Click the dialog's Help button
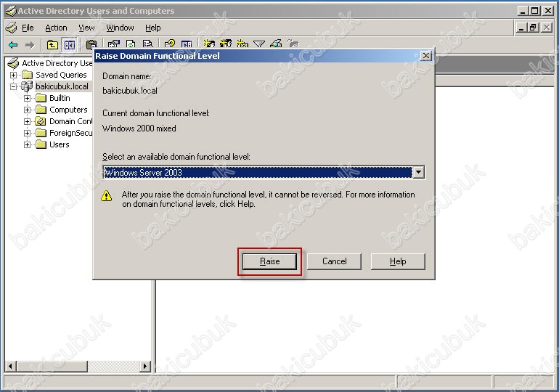Image resolution: width=559 pixels, height=392 pixels. (398, 261)
